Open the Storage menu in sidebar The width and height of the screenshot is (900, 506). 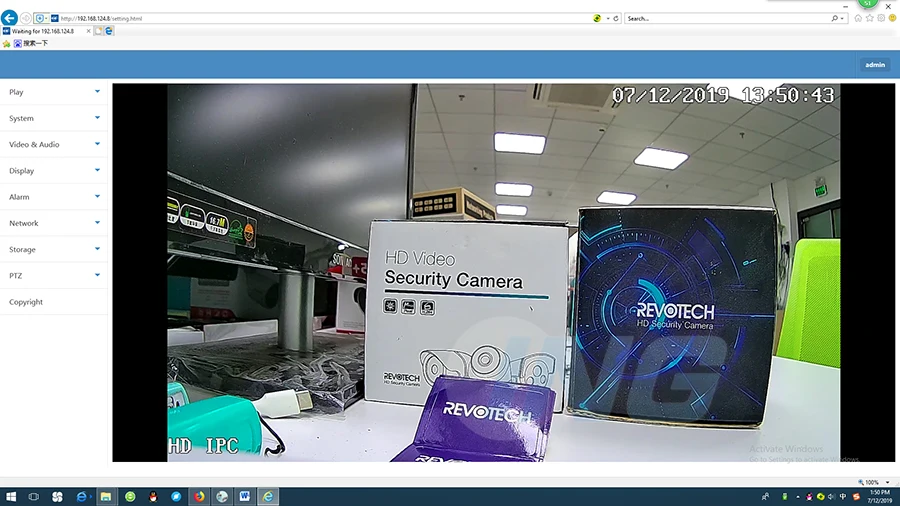(22, 250)
